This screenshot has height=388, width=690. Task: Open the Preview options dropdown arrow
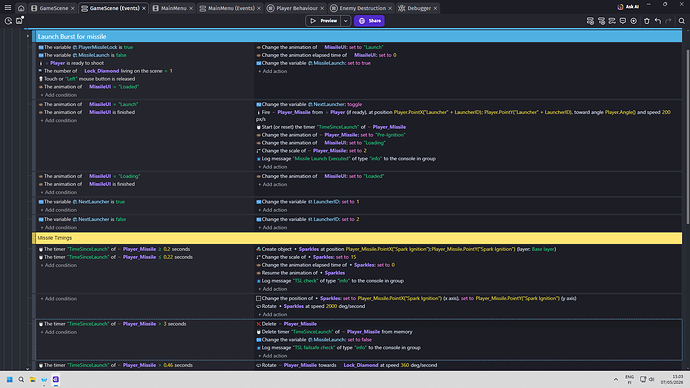click(346, 21)
